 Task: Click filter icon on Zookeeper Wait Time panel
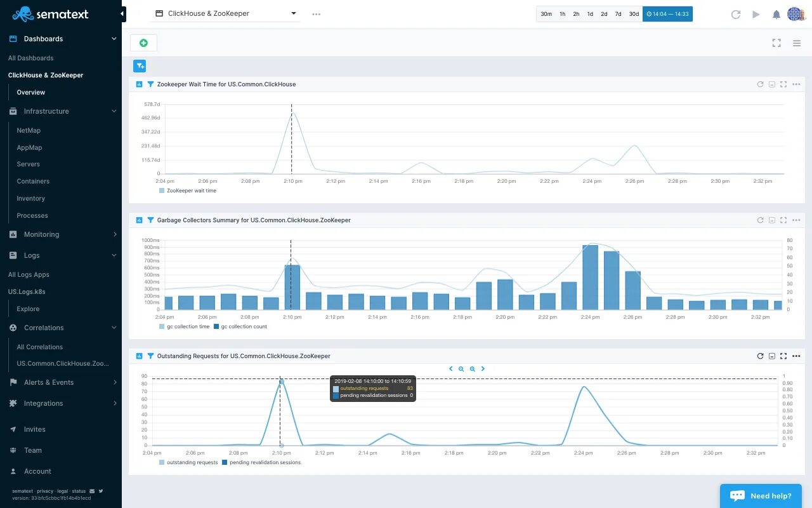pyautogui.click(x=150, y=84)
